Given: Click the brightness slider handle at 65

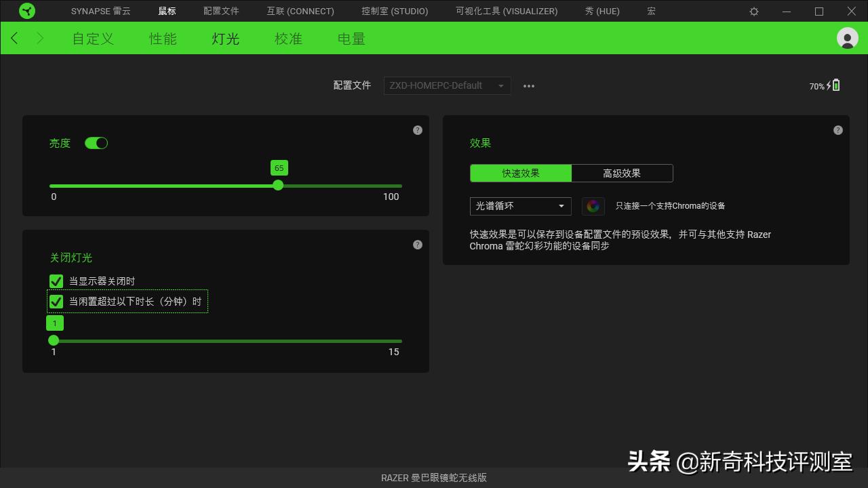Looking at the screenshot, I should tap(278, 185).
